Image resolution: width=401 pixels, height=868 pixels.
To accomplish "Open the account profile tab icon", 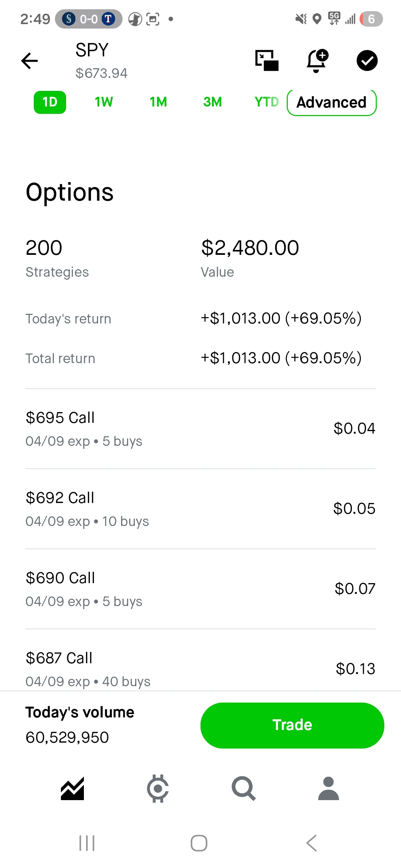I will click(329, 788).
